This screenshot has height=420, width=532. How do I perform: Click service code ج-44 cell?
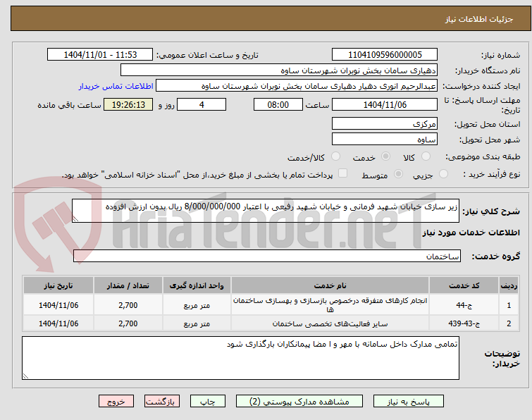click(x=464, y=305)
